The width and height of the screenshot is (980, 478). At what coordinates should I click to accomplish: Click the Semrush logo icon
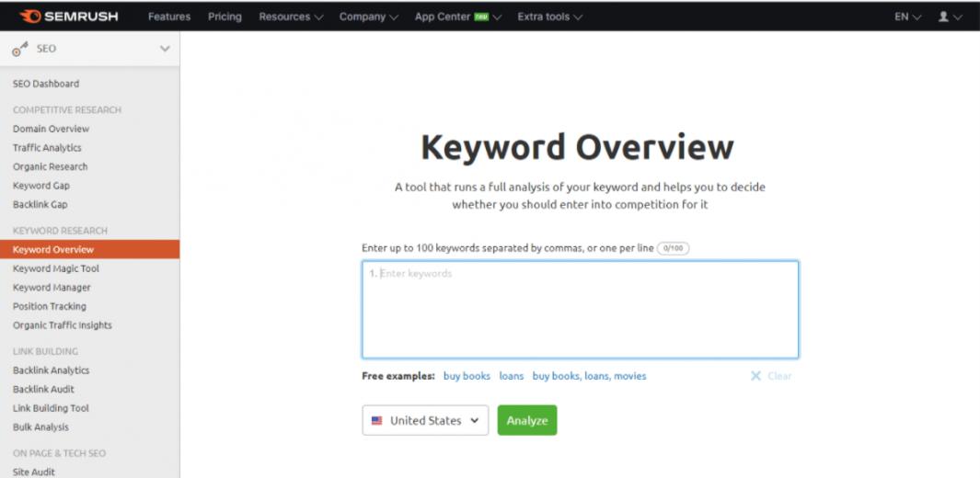29,17
